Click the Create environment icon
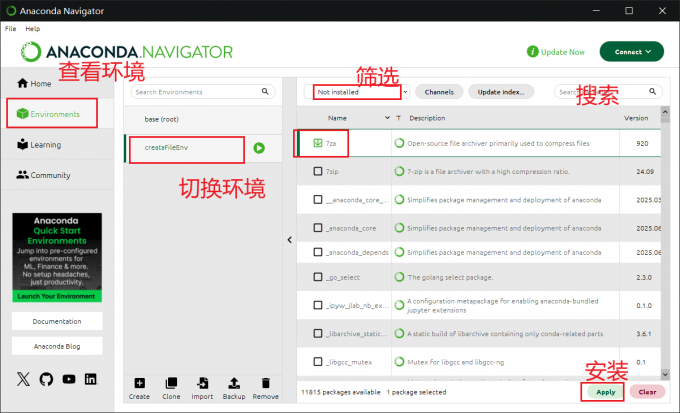Viewport: 680px width, 413px height. (139, 383)
